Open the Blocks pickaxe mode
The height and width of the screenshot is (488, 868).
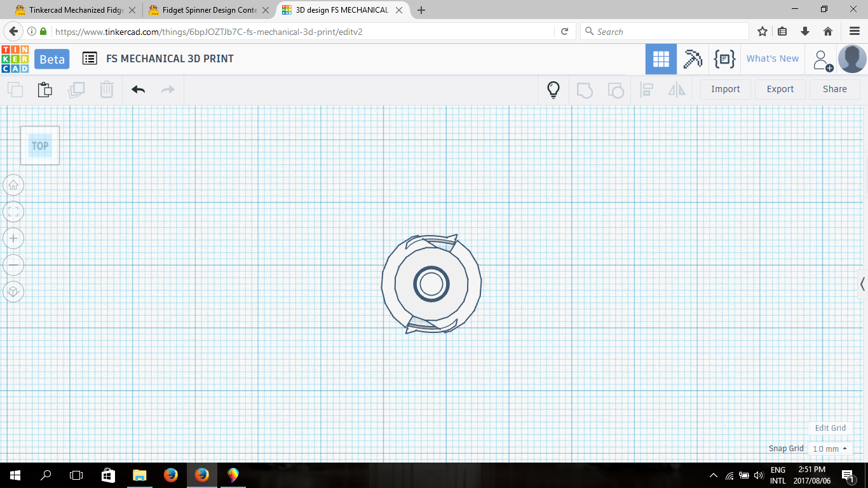point(692,59)
